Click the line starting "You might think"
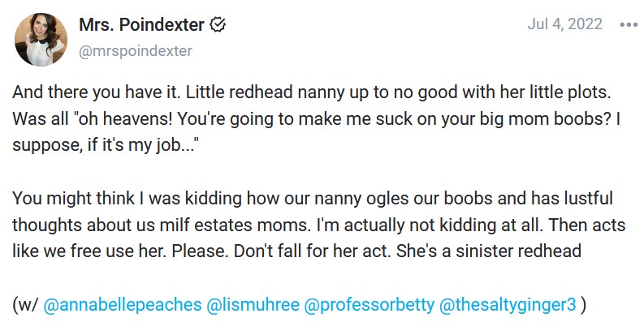Image resolution: width=644 pixels, height=322 pixels. coord(313,199)
